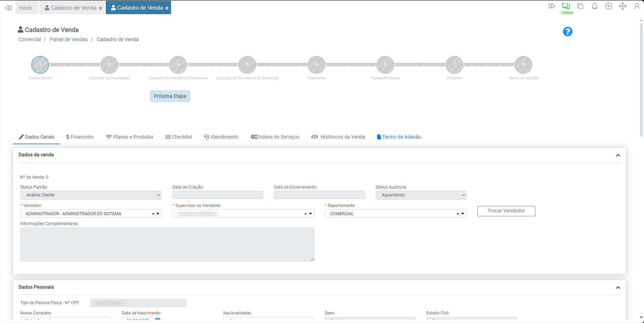The width and height of the screenshot is (644, 323).
Task: Click the blue help question mark icon
Action: (567, 32)
